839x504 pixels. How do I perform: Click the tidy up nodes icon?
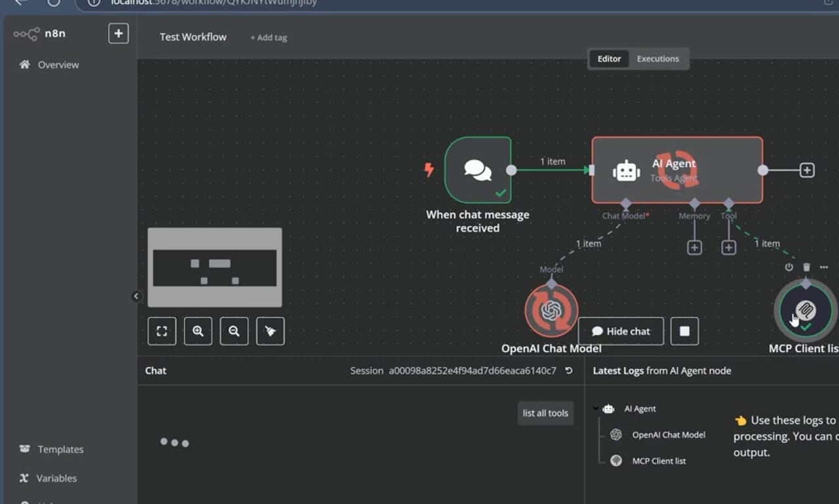(x=270, y=331)
